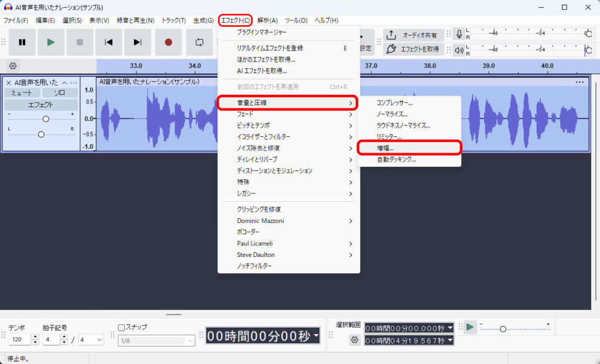Image resolution: width=600 pixels, height=364 pixels.
Task: Open the 表示(V) menu
Action: tap(99, 20)
